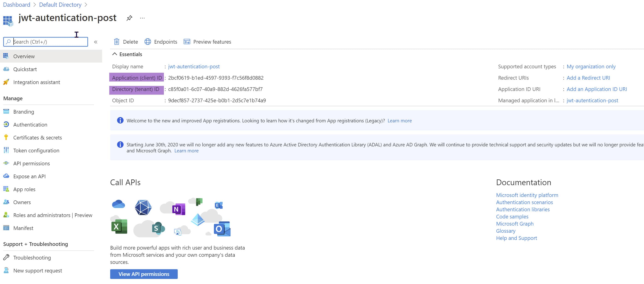The width and height of the screenshot is (644, 284).
Task: Click the API permissions icon
Action: click(x=6, y=163)
